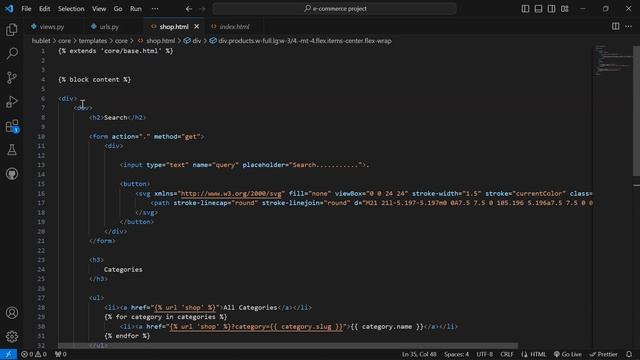Click 'All Categories' text on line 28
The width and height of the screenshot is (640, 360).
(x=250, y=307)
